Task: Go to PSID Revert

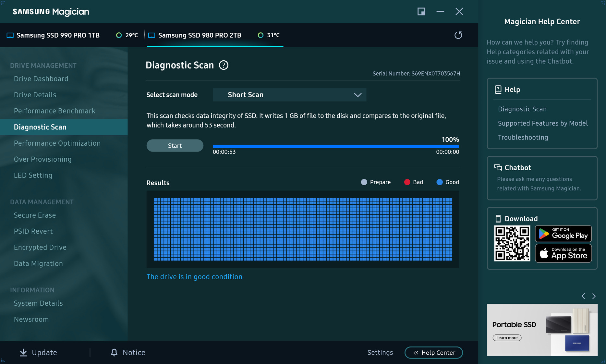Action: tap(33, 231)
